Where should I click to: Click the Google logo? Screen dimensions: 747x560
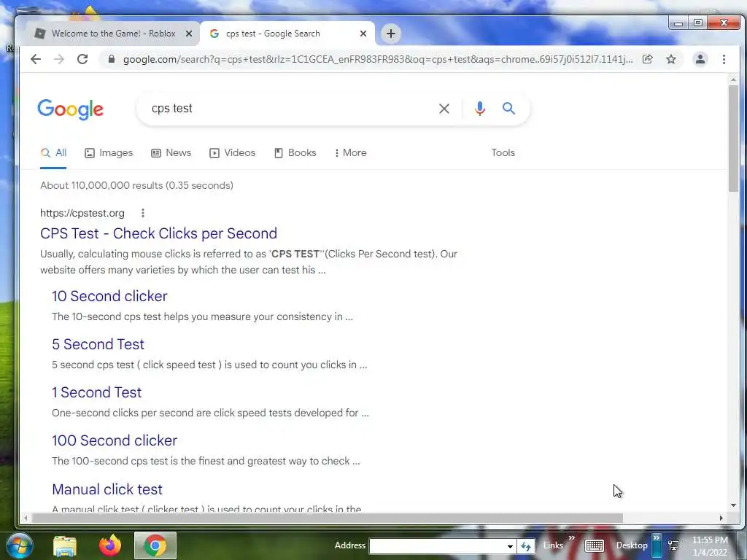click(x=71, y=109)
